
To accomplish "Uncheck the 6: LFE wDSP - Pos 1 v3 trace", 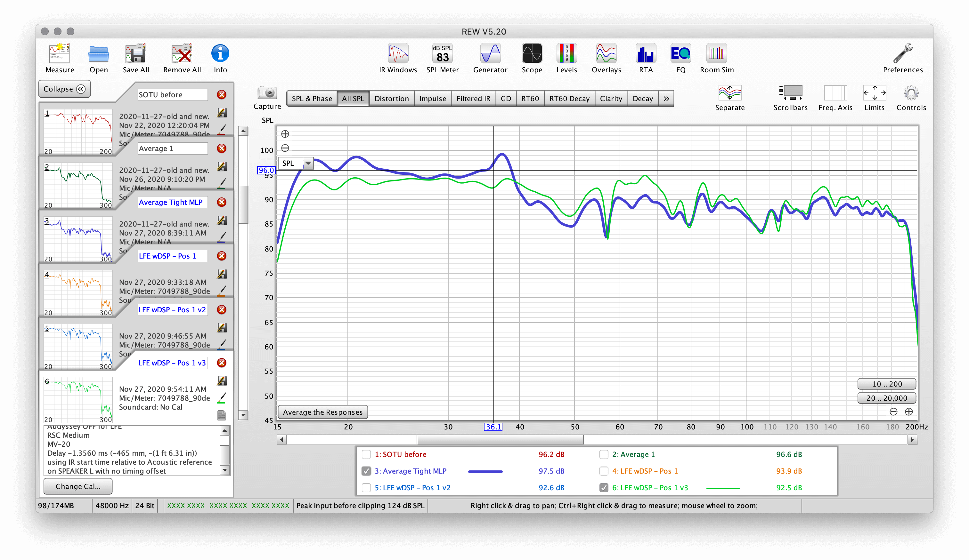I will point(604,487).
